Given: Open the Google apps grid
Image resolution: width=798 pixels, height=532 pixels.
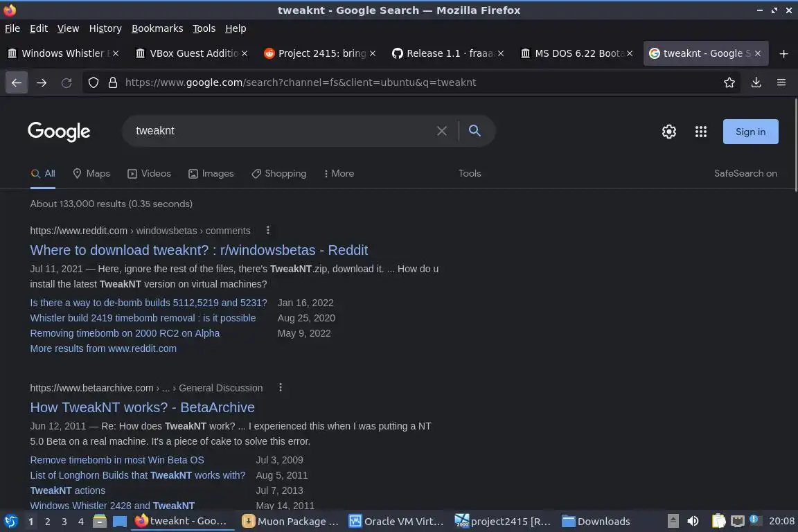Looking at the screenshot, I should pyautogui.click(x=701, y=132).
